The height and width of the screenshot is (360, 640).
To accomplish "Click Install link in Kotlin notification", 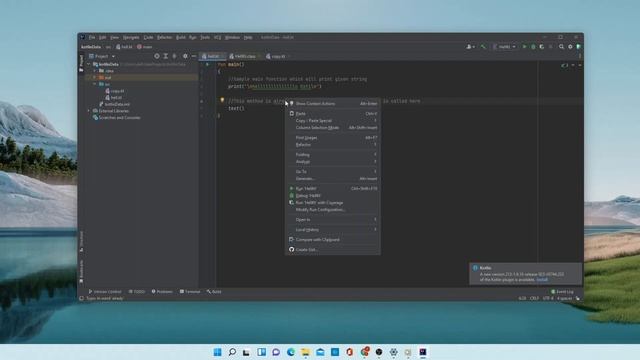I will pyautogui.click(x=542, y=280).
